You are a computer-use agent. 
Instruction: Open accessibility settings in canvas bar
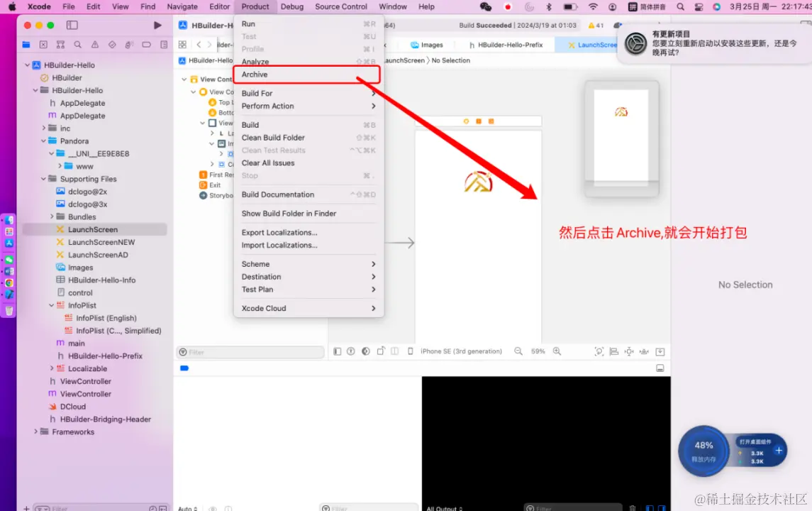(350, 351)
